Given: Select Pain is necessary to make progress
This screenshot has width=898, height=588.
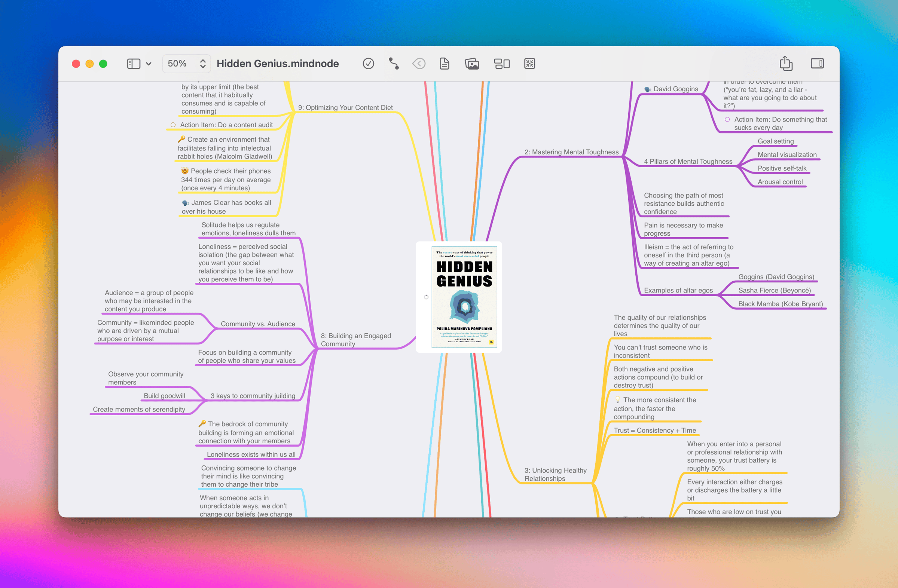Looking at the screenshot, I should (x=683, y=229).
